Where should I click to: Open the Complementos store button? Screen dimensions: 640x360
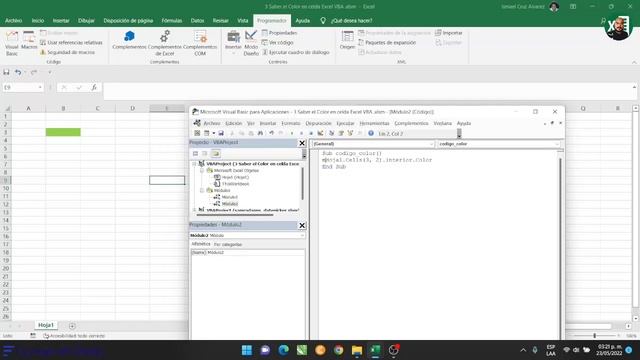[129, 40]
